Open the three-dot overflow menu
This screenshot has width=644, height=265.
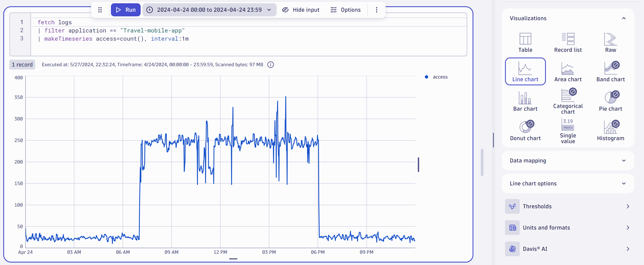(x=377, y=10)
